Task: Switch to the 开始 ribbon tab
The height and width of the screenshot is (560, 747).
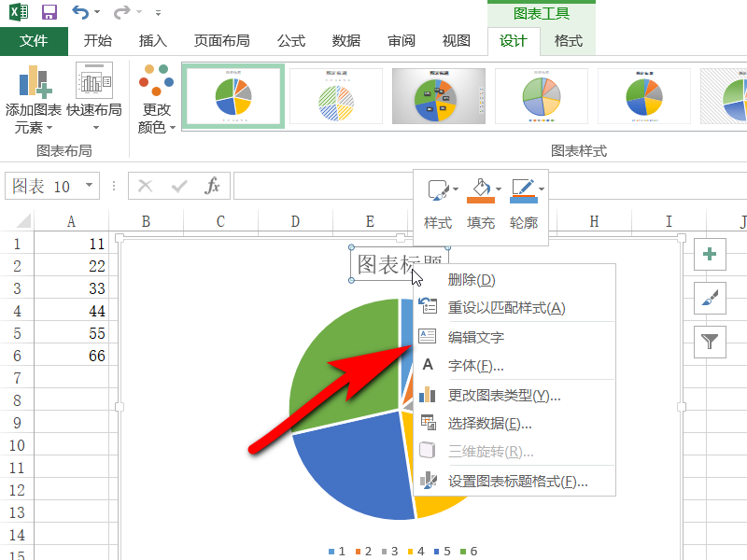Action: [98, 41]
